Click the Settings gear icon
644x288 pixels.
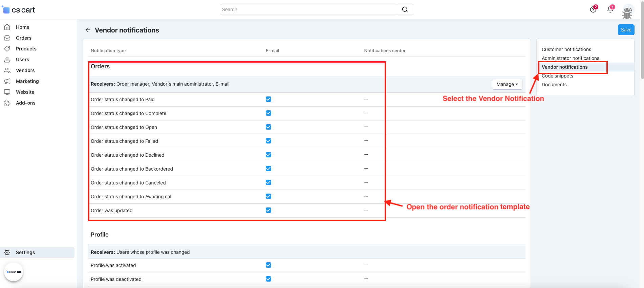pyautogui.click(x=7, y=252)
